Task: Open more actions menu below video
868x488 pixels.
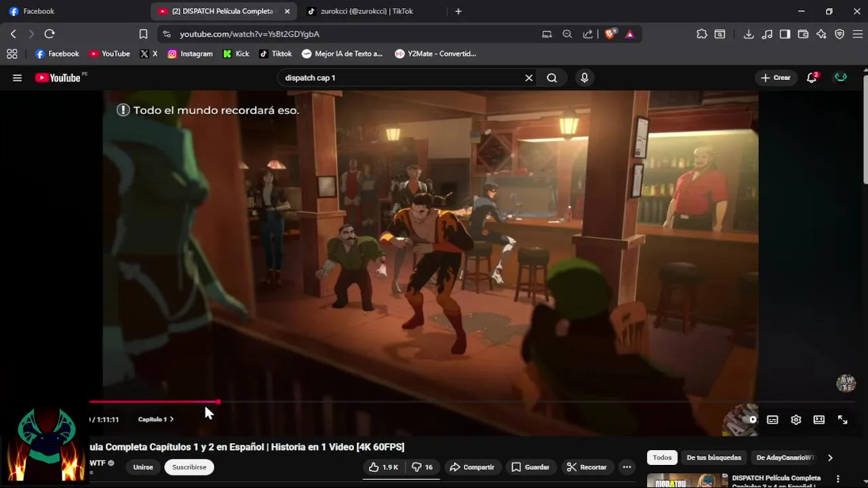Action: tap(627, 467)
